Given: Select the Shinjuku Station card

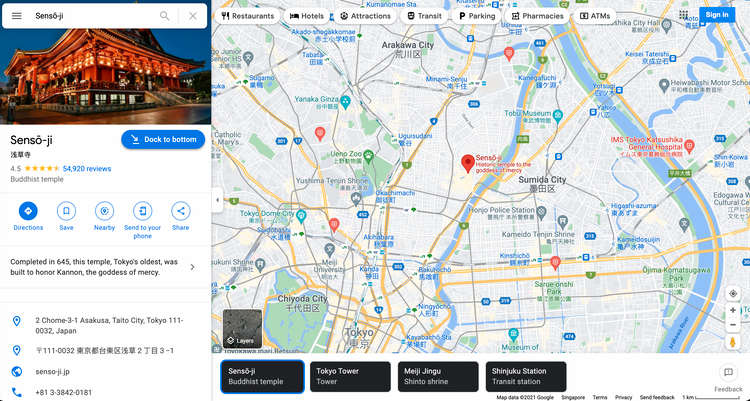Looking at the screenshot, I should click(526, 376).
